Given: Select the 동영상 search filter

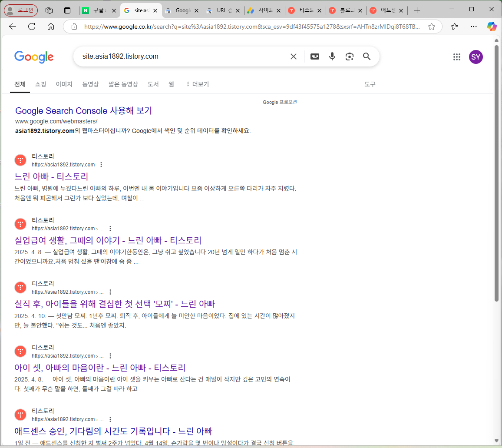Looking at the screenshot, I should pyautogui.click(x=90, y=84).
